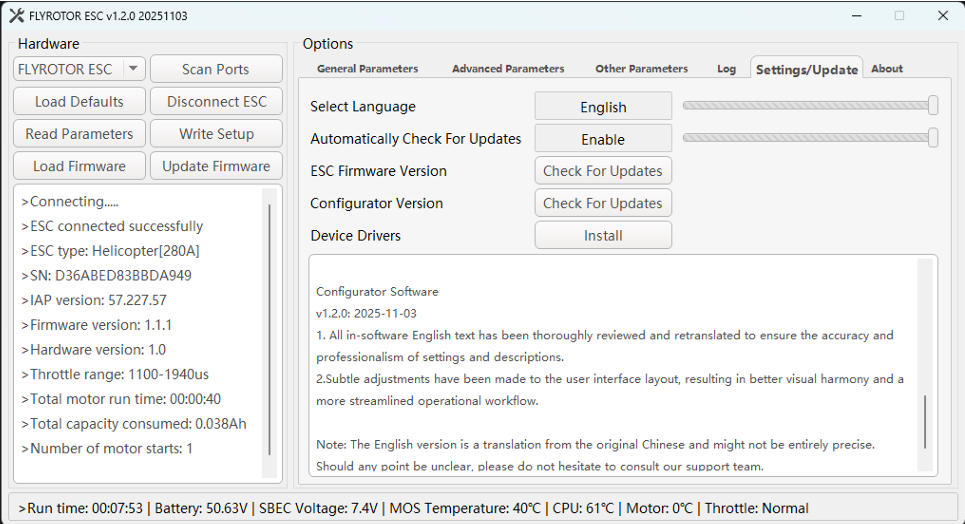Open the Advanced Parameters tab
Screen dimensions: 965x524
[508, 69]
